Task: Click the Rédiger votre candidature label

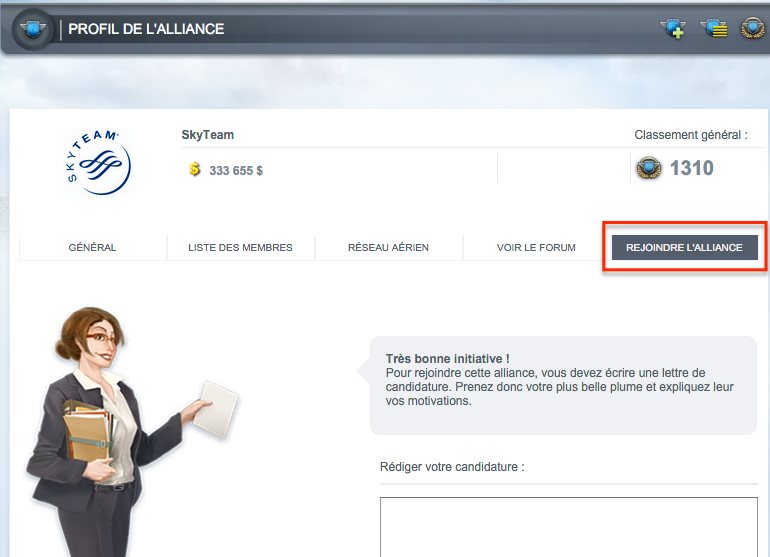Action: coord(452,467)
